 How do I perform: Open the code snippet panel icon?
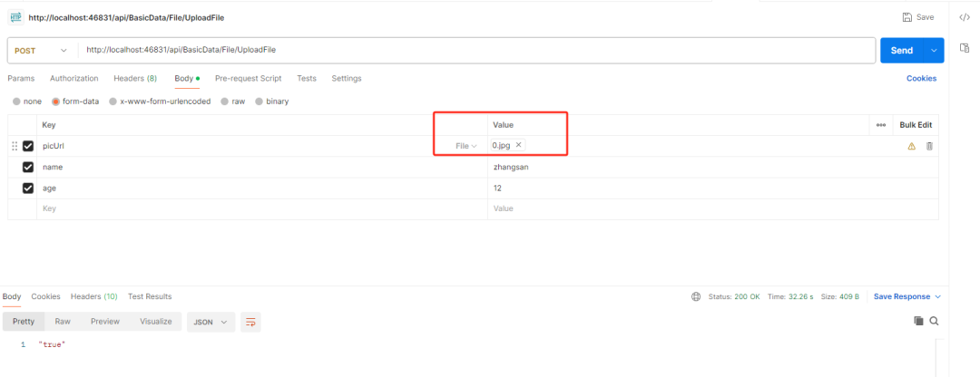[965, 17]
